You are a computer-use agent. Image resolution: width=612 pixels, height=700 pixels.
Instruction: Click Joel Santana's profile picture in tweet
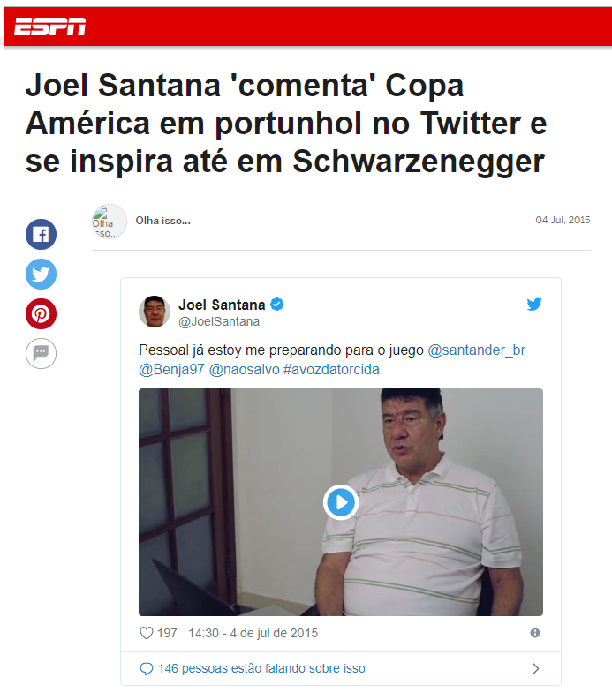(x=155, y=312)
